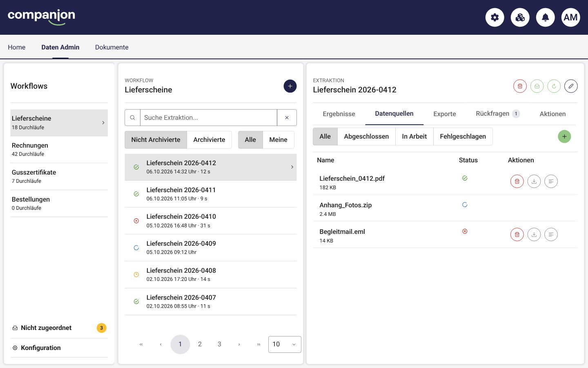Delete Begleitmail.eml with its trash icon

(517, 234)
